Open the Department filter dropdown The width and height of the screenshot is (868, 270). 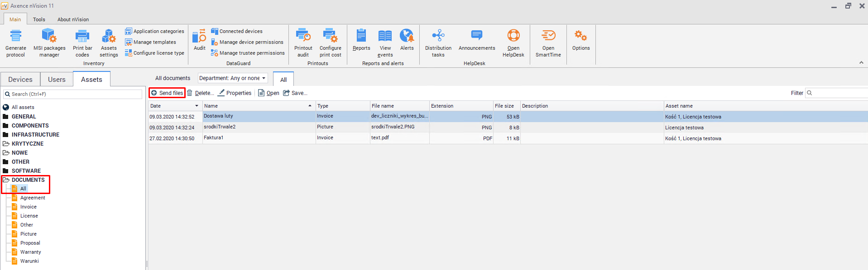point(233,78)
